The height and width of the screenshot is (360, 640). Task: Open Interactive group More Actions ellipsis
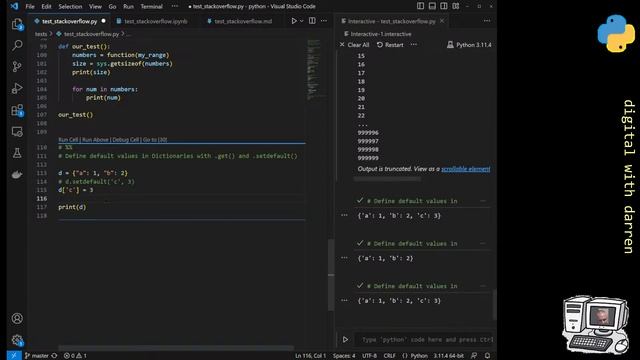[x=487, y=21]
